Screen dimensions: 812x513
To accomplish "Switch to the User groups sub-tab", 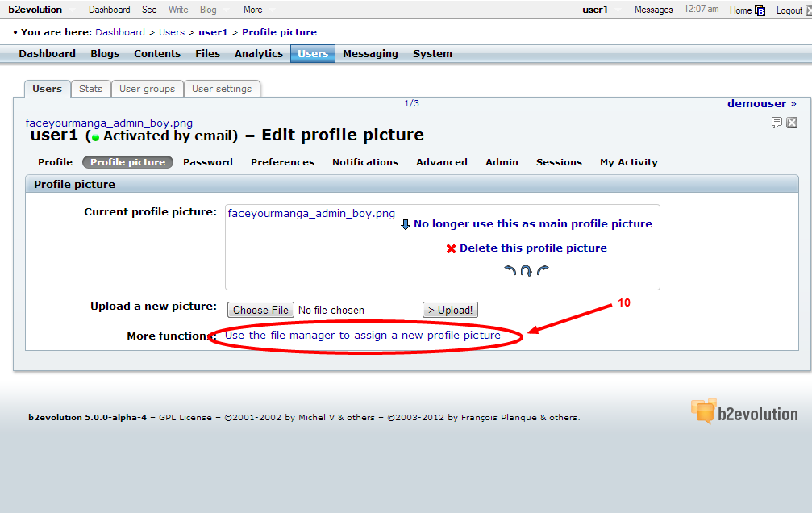I will point(147,89).
